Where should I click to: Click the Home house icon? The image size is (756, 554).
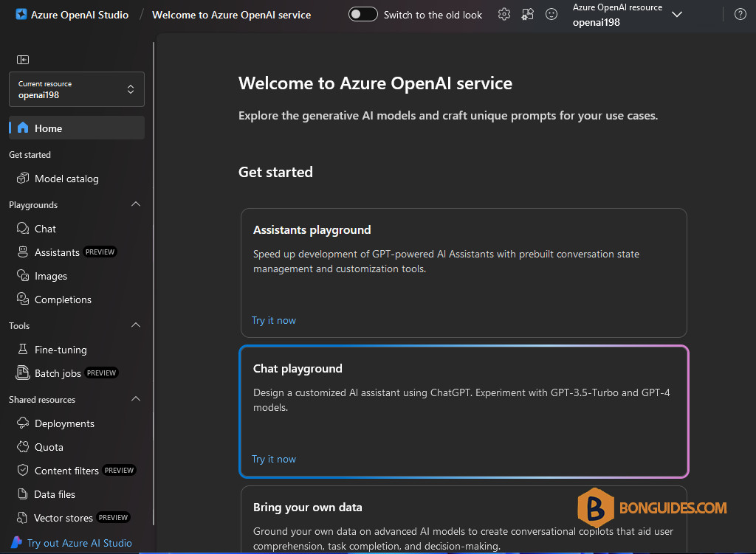click(x=23, y=128)
